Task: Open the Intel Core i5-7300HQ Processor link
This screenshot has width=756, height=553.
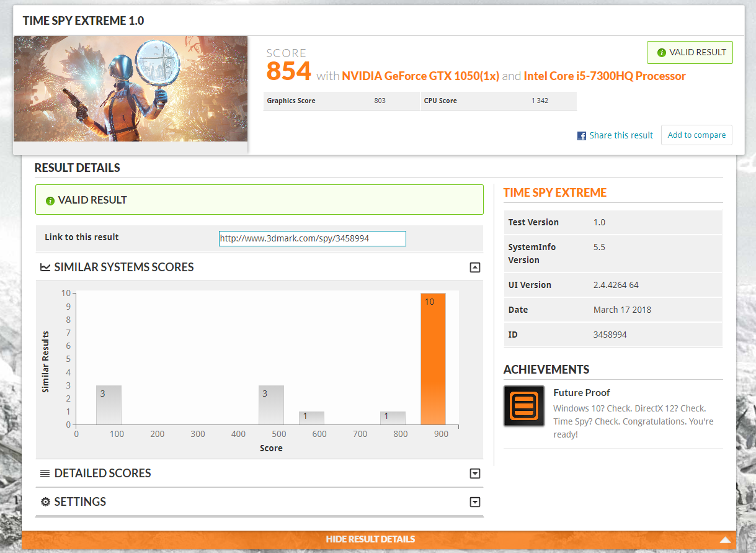Action: tap(605, 76)
